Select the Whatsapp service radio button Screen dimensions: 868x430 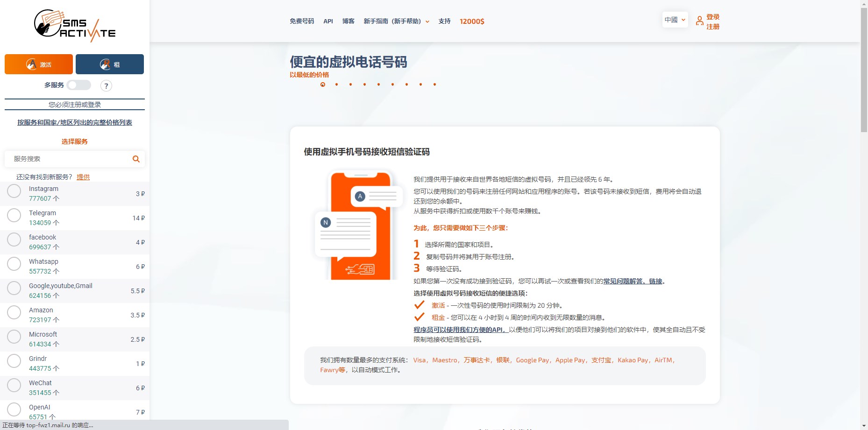[x=14, y=264]
